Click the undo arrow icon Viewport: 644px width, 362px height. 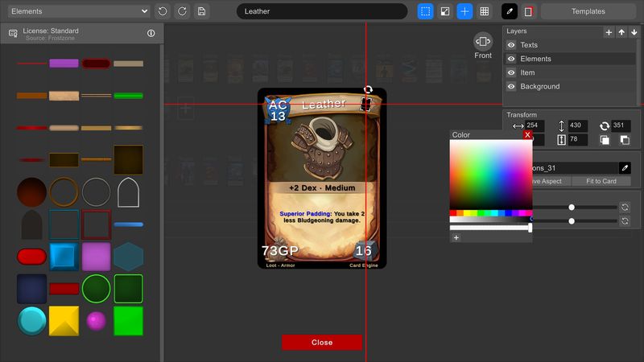[163, 11]
